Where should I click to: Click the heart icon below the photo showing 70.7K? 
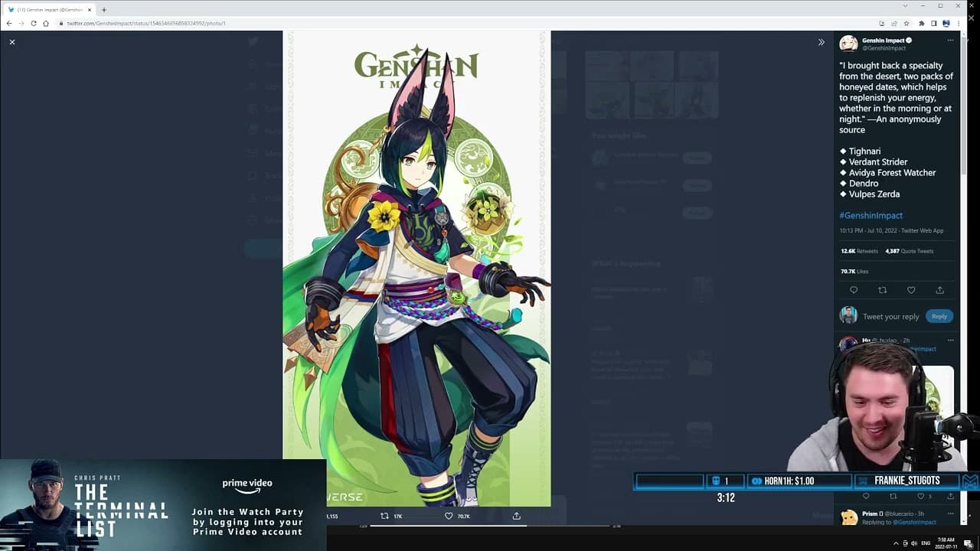coord(449,517)
